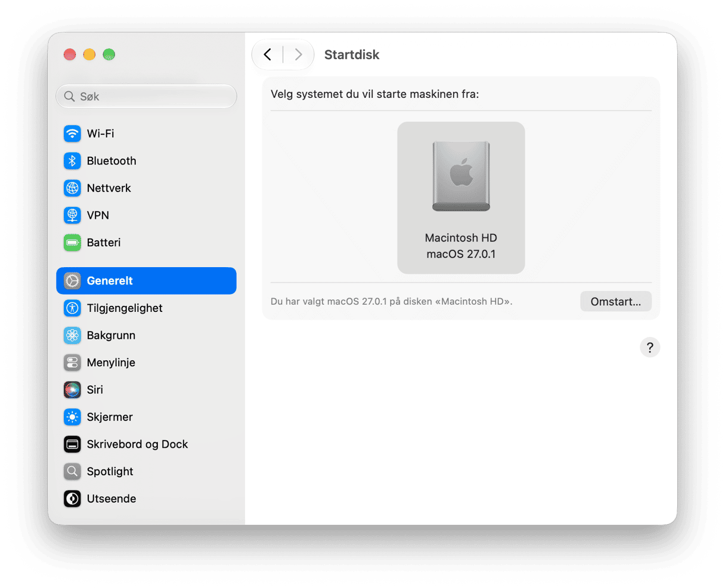Image resolution: width=725 pixels, height=588 pixels.
Task: Open Nettverk settings label
Action: (109, 188)
